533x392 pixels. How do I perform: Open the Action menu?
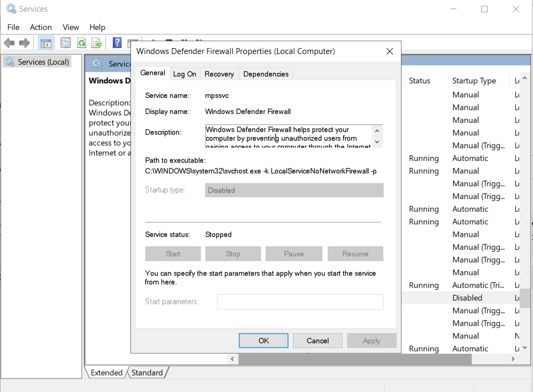(41, 27)
